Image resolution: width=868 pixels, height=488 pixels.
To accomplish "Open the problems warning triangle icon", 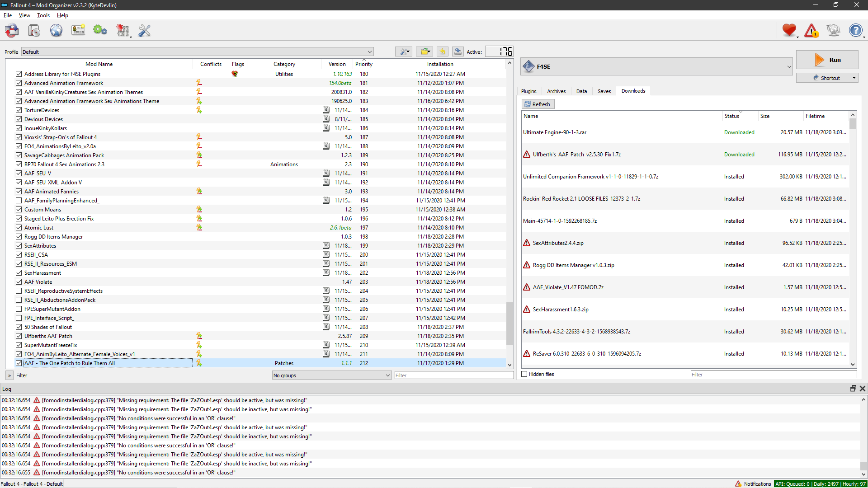I will [811, 31].
